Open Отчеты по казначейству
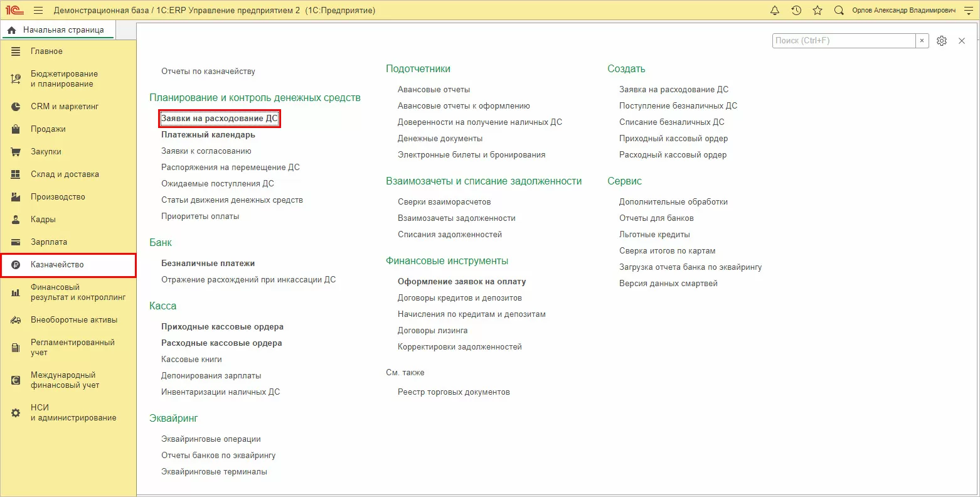Screen dimensions: 980x497 [x=208, y=72]
